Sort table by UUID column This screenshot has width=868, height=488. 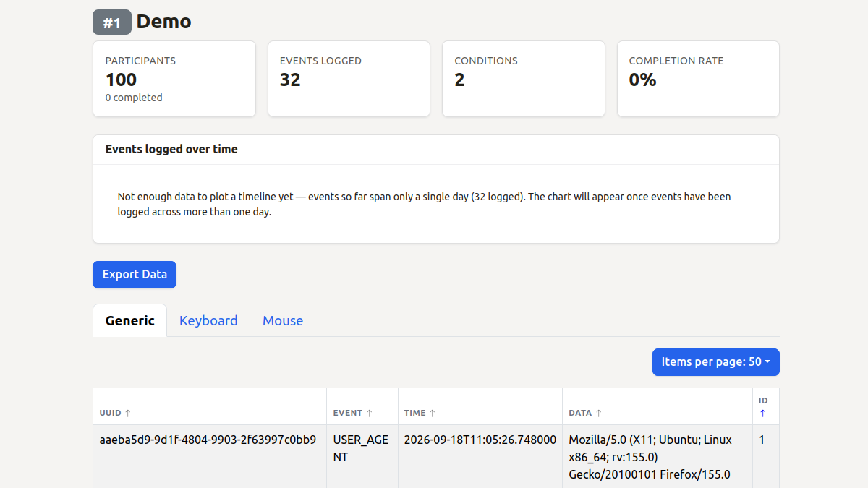(x=115, y=413)
